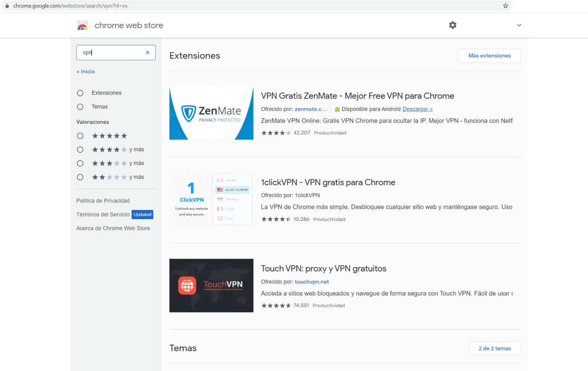This screenshot has height=371, width=588.
Task: Clear the vpn search with X icon
Action: [x=147, y=53]
